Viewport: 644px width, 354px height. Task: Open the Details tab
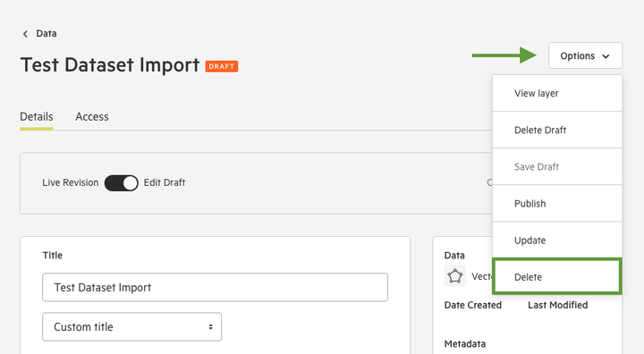pyautogui.click(x=37, y=116)
